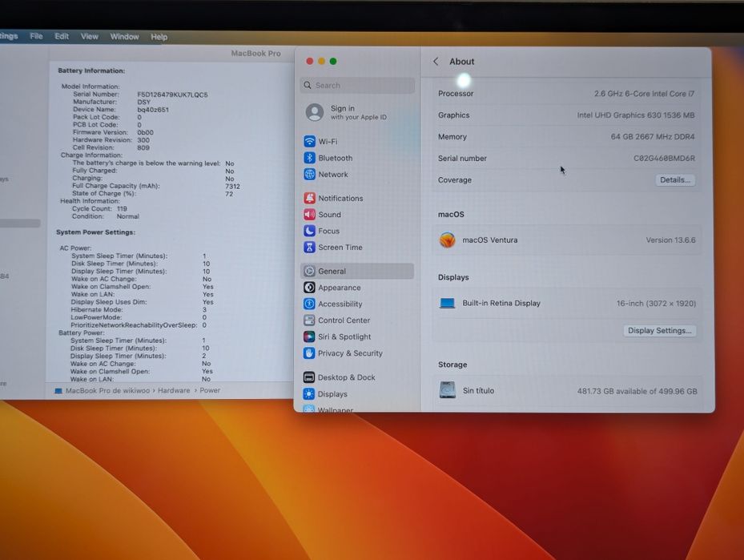This screenshot has height=560, width=744.
Task: Select the Control Center icon
Action: point(309,320)
